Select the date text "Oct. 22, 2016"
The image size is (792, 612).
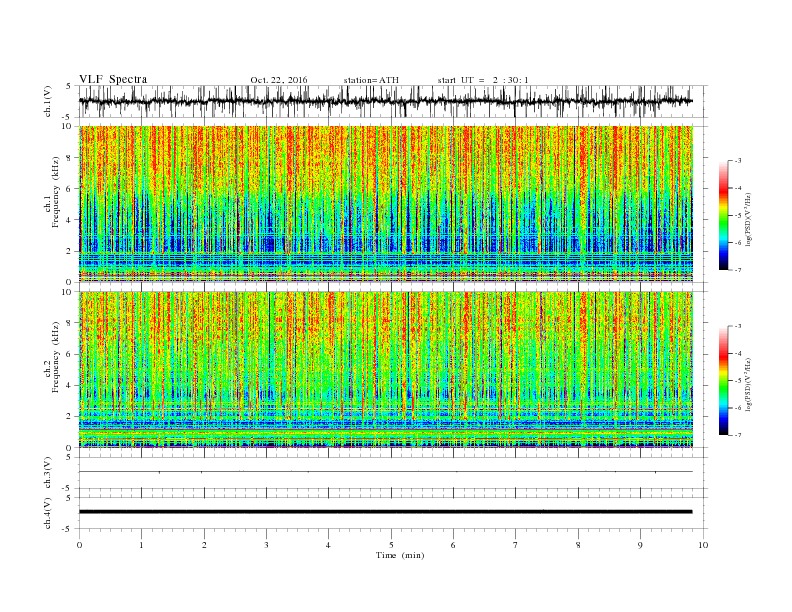pos(278,80)
